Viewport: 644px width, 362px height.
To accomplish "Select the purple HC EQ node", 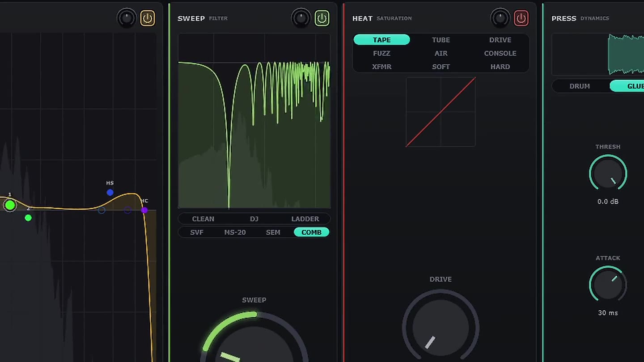I will [x=144, y=210].
